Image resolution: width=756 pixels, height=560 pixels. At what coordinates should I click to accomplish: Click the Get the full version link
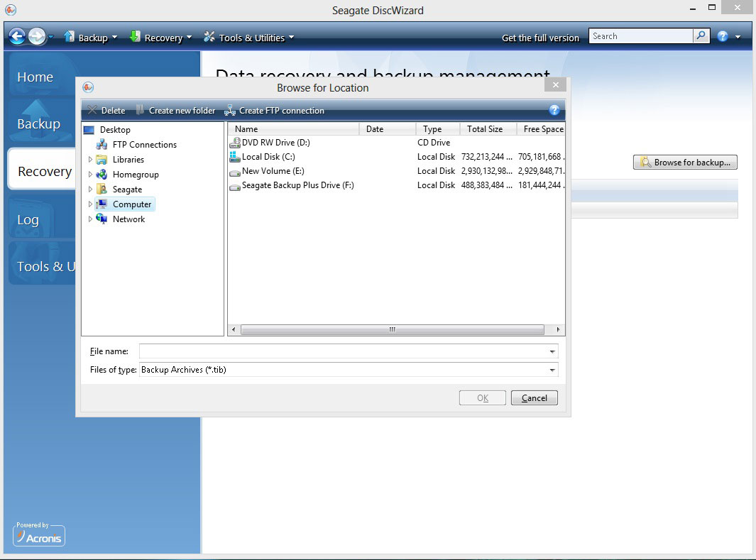click(x=540, y=38)
